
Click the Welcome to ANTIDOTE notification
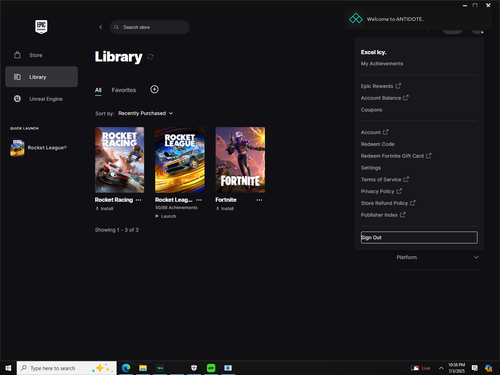point(418,19)
